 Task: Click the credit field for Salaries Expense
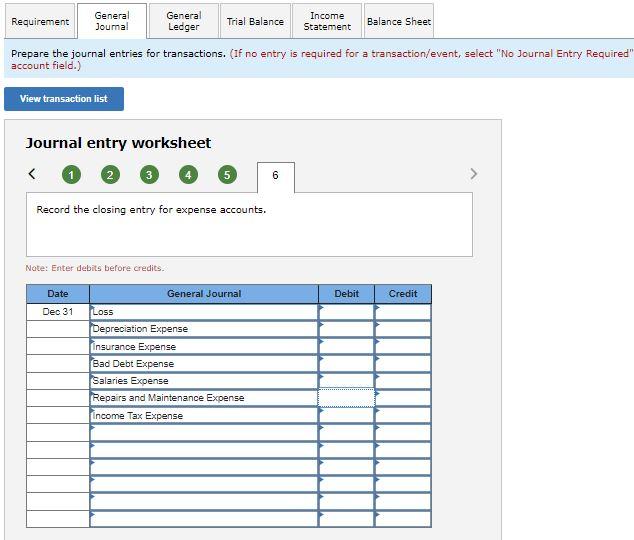point(403,381)
